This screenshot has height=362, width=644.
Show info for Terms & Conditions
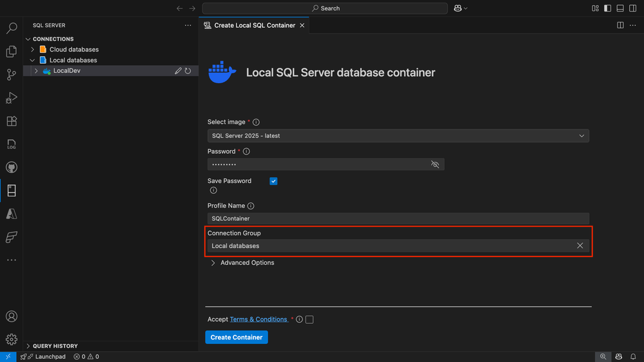click(x=299, y=319)
